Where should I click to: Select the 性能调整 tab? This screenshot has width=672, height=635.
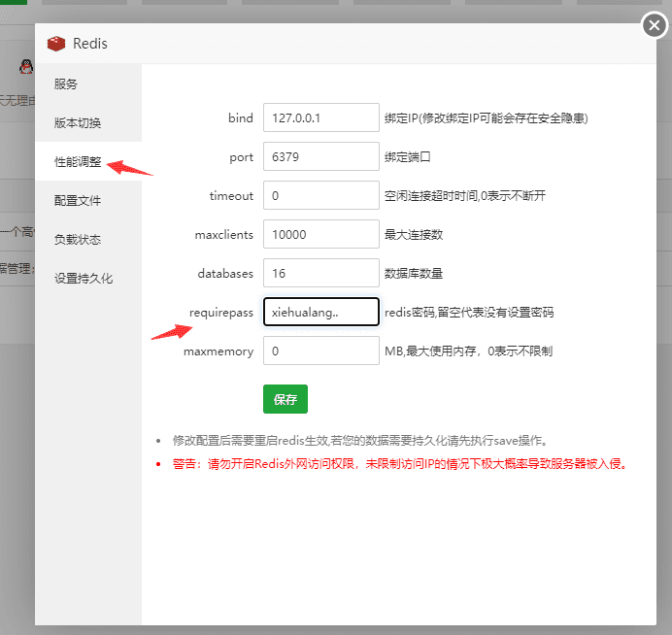(78, 162)
